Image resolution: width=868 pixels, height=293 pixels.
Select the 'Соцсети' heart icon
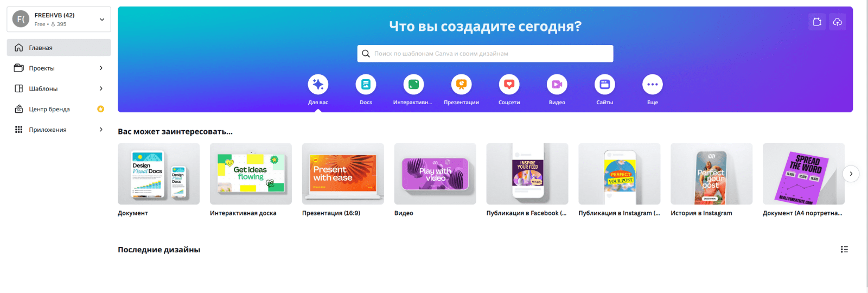[x=509, y=85]
